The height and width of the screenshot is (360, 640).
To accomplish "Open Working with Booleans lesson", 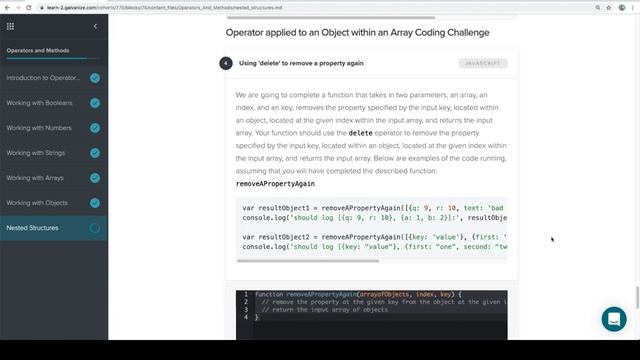I will coord(39,103).
